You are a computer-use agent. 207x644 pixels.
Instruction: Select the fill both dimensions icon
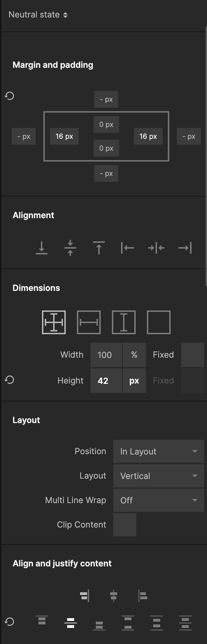pos(54,322)
